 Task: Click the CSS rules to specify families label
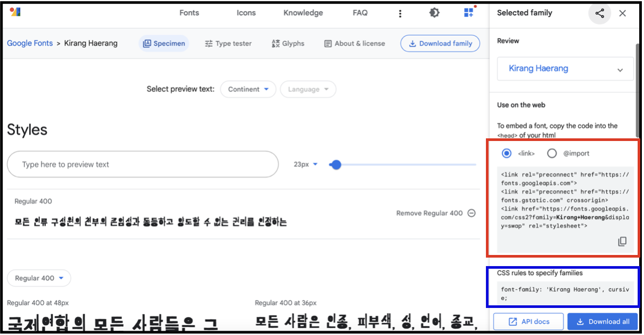pyautogui.click(x=540, y=273)
